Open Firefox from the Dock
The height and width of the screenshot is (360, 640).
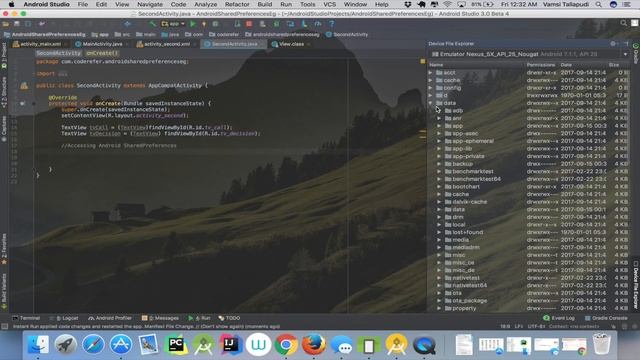click(x=313, y=345)
